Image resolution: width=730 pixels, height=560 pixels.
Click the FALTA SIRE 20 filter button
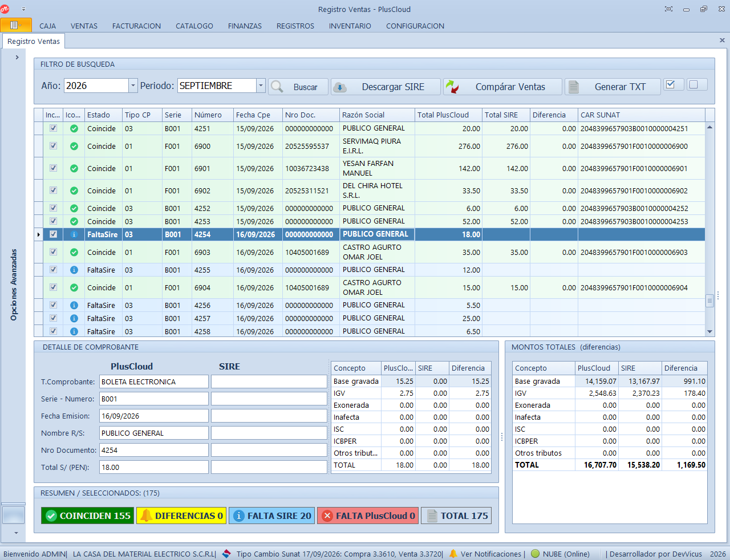tap(271, 516)
